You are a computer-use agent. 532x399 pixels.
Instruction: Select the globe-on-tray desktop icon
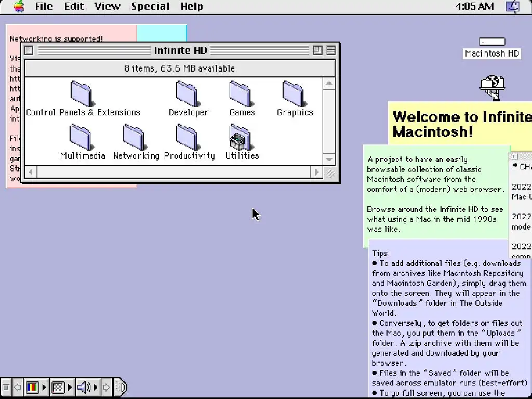(x=492, y=87)
